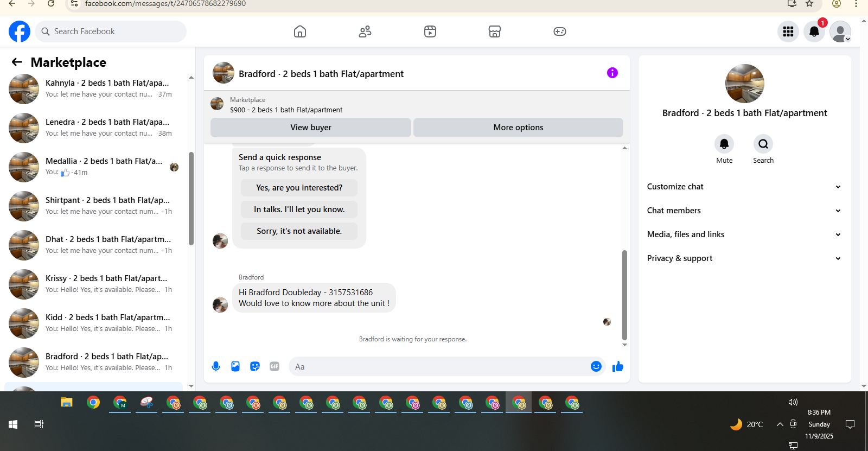Expand the Customize chat section
This screenshot has width=868, height=451.
[744, 187]
